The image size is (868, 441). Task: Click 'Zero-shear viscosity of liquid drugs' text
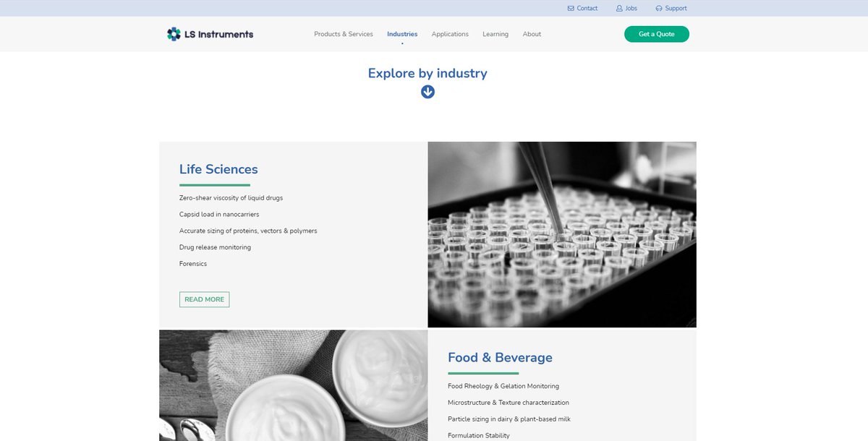tap(231, 198)
